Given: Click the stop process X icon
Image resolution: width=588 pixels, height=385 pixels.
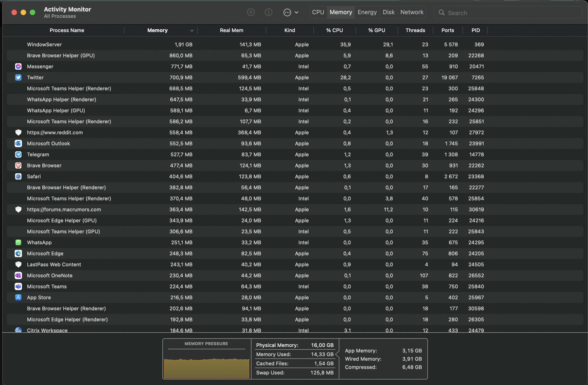Looking at the screenshot, I should pyautogui.click(x=251, y=12).
